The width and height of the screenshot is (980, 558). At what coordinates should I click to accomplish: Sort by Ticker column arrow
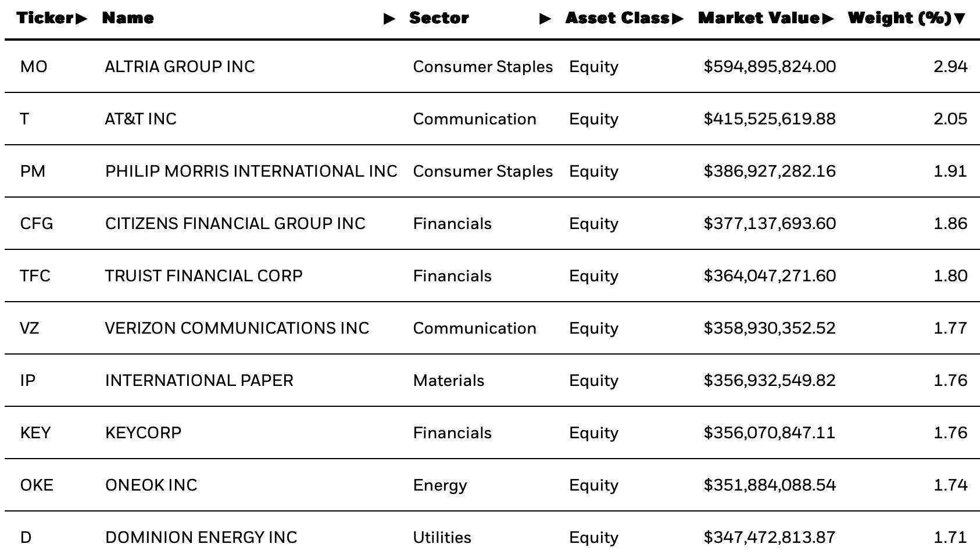click(81, 19)
